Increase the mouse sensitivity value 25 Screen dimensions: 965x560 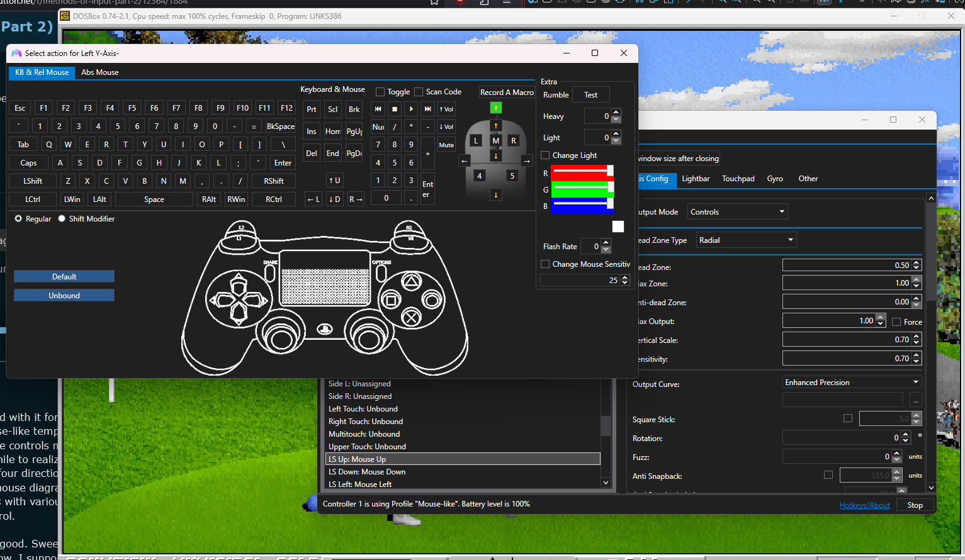click(x=625, y=277)
